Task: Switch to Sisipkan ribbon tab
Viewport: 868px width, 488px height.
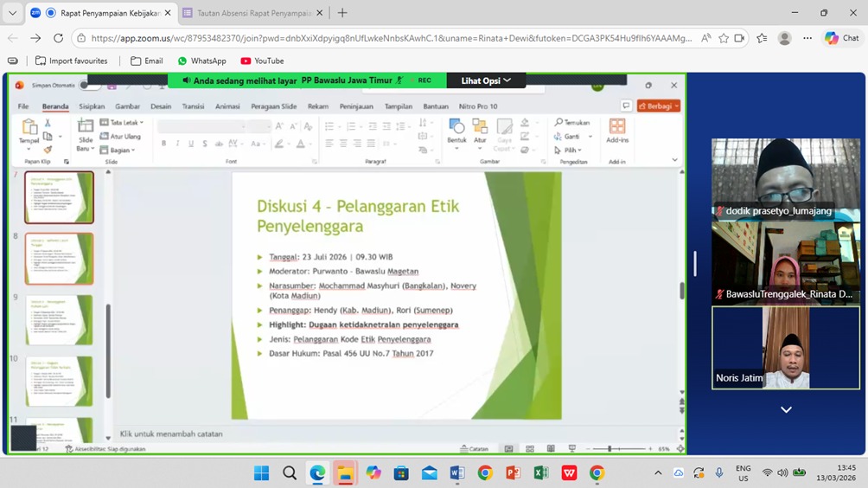Action: pyautogui.click(x=92, y=106)
